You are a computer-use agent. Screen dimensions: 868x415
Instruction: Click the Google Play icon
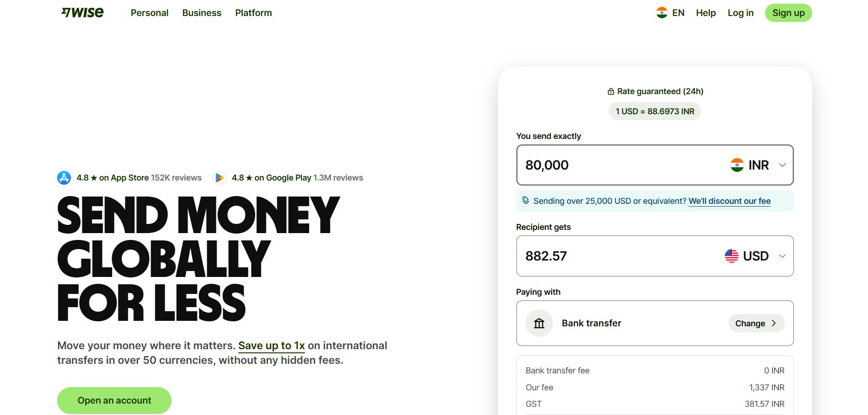coord(220,178)
